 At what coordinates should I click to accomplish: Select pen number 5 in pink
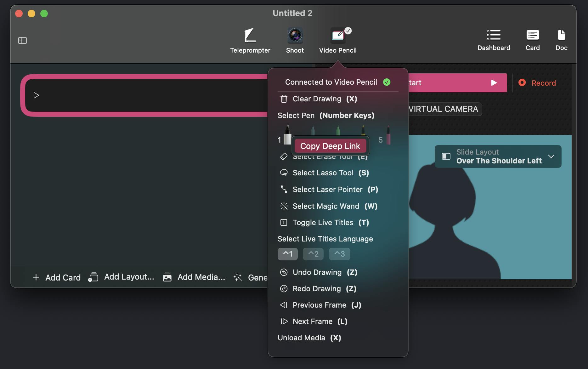coord(388,135)
